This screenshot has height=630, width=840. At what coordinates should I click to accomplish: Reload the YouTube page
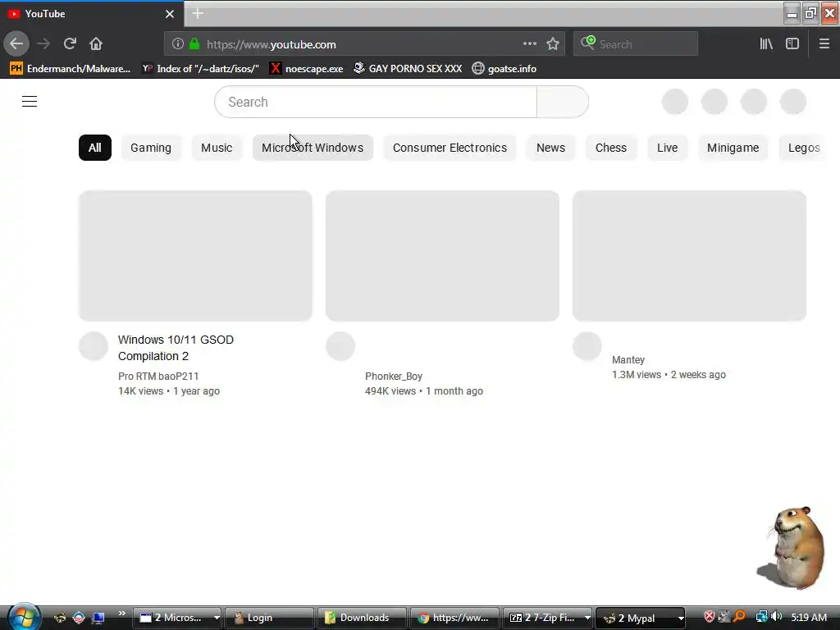70,44
